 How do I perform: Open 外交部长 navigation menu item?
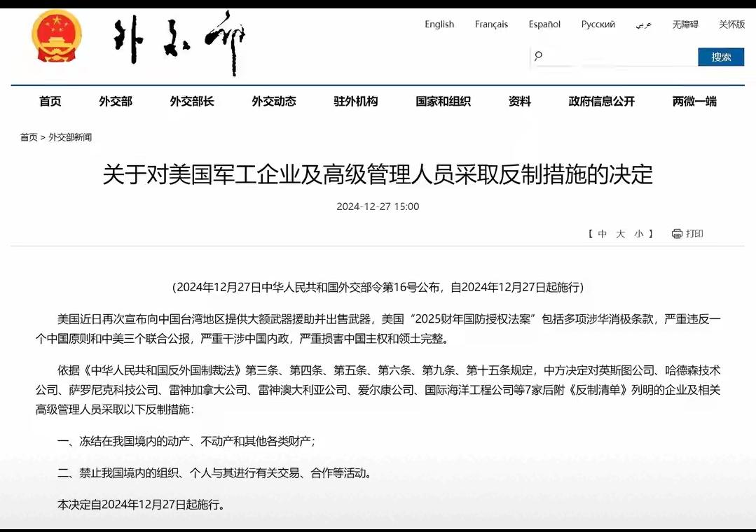tap(192, 101)
